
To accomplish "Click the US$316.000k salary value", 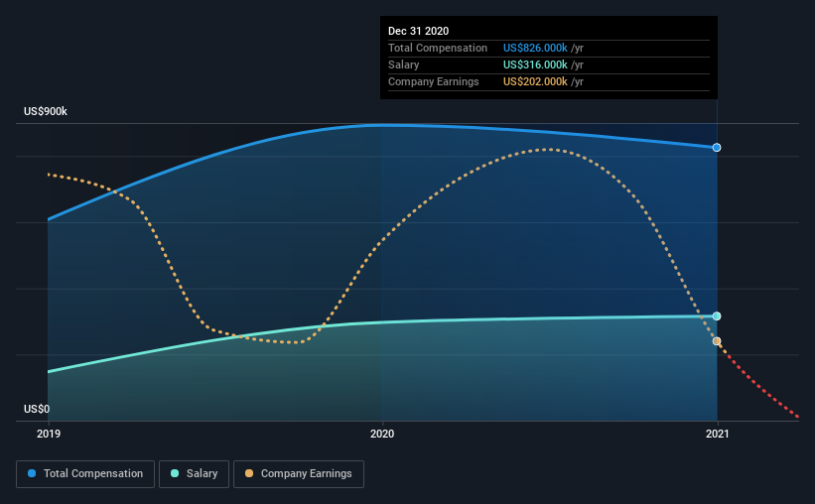I will coord(535,64).
